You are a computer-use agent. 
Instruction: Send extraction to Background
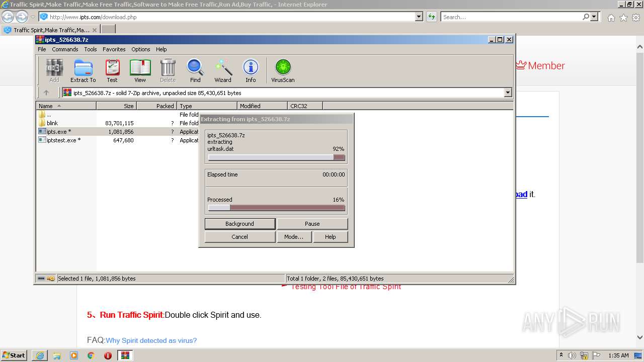(x=239, y=224)
